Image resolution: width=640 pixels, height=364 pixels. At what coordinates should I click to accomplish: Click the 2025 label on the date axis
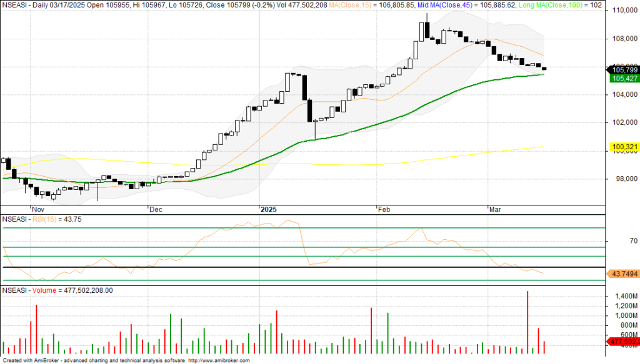point(269,209)
